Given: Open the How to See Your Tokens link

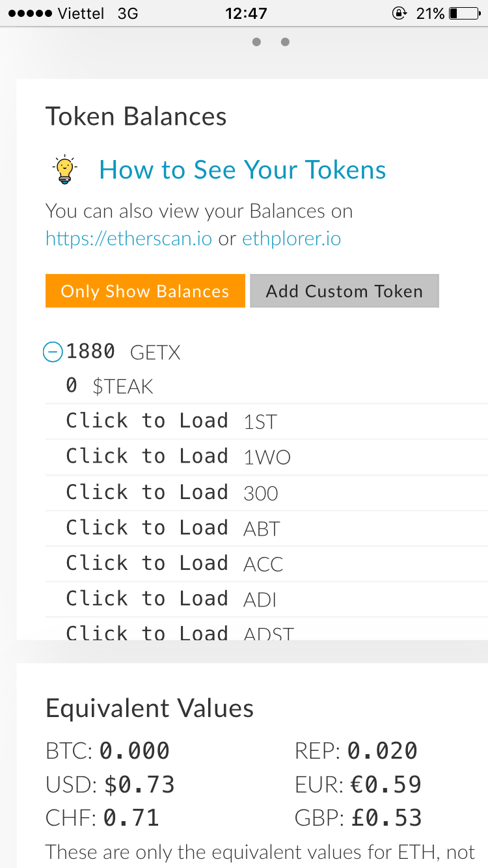Looking at the screenshot, I should pyautogui.click(x=242, y=170).
